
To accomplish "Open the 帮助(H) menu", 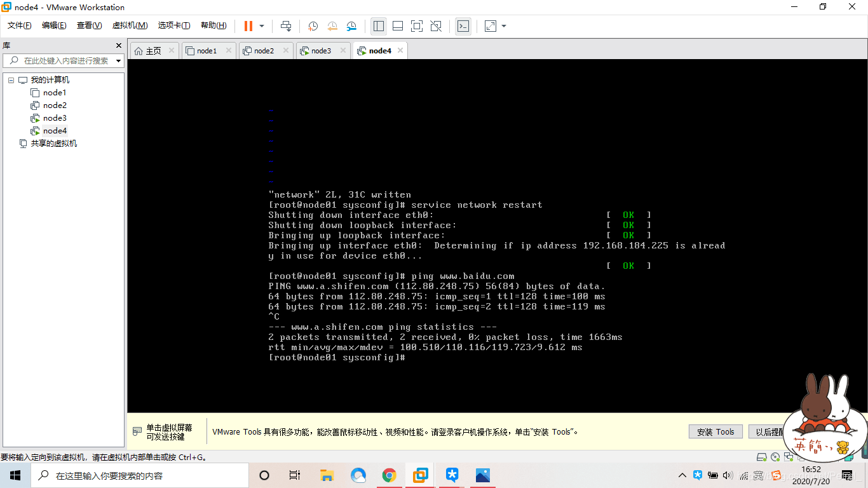I will pos(214,25).
